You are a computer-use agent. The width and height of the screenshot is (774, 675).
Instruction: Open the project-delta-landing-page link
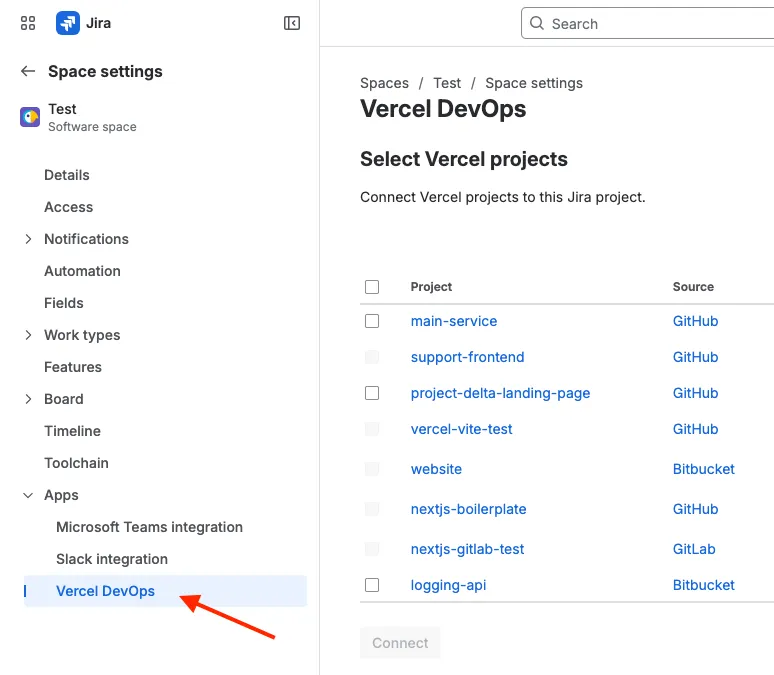501,393
